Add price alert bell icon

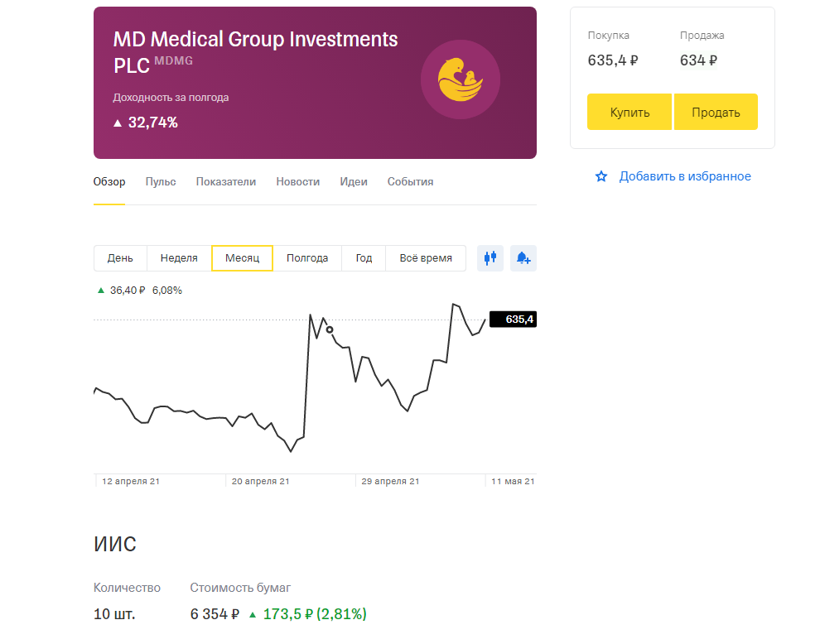click(x=523, y=258)
